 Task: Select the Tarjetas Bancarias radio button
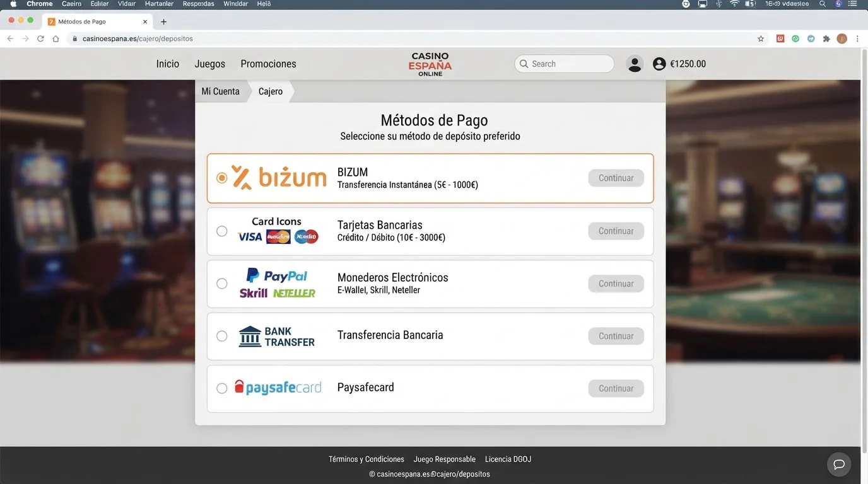click(221, 231)
